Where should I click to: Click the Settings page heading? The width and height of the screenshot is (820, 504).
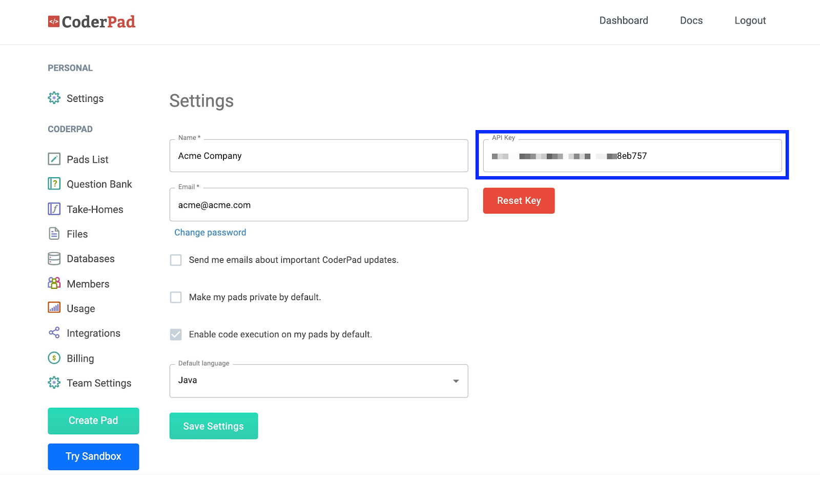point(201,101)
